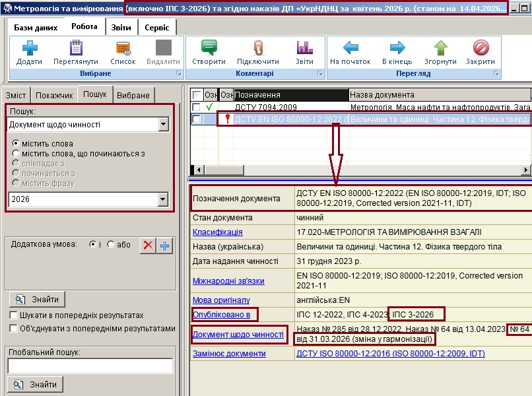Screen dimensions: 532x396
Task: Select radio 'містить слова, що починаються з'
Action: click(17, 154)
